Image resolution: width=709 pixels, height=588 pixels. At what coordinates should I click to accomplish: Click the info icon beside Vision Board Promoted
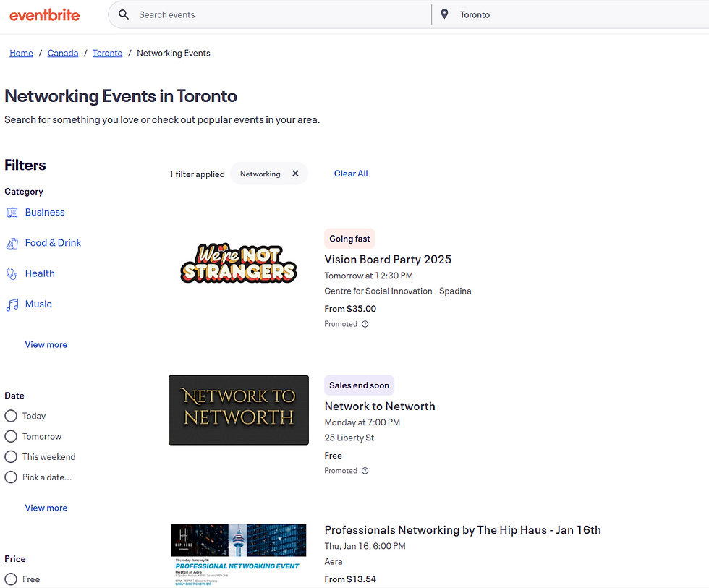[365, 324]
